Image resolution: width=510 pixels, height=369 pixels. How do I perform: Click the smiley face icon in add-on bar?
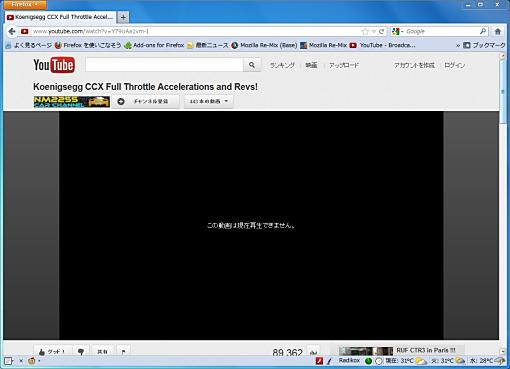tap(32, 361)
